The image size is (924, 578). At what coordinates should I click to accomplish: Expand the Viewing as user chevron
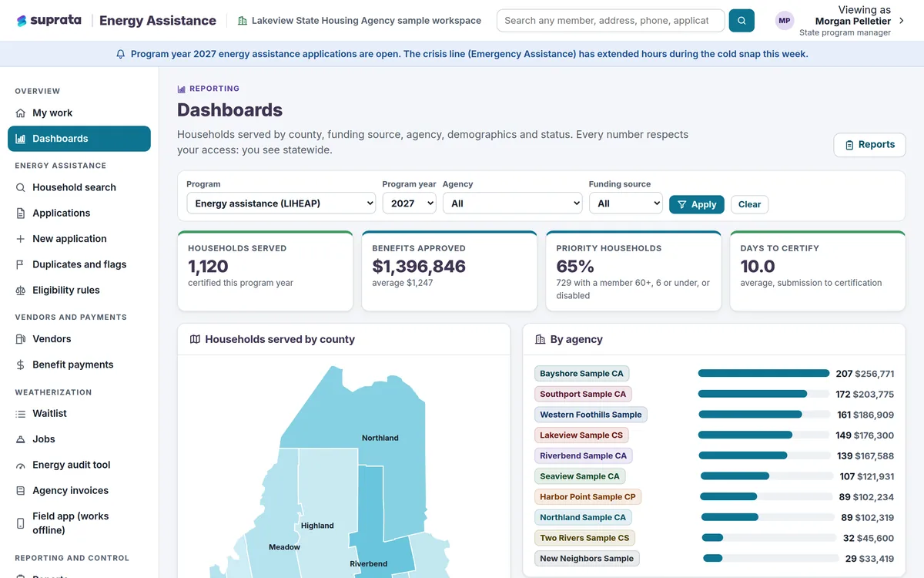902,21
